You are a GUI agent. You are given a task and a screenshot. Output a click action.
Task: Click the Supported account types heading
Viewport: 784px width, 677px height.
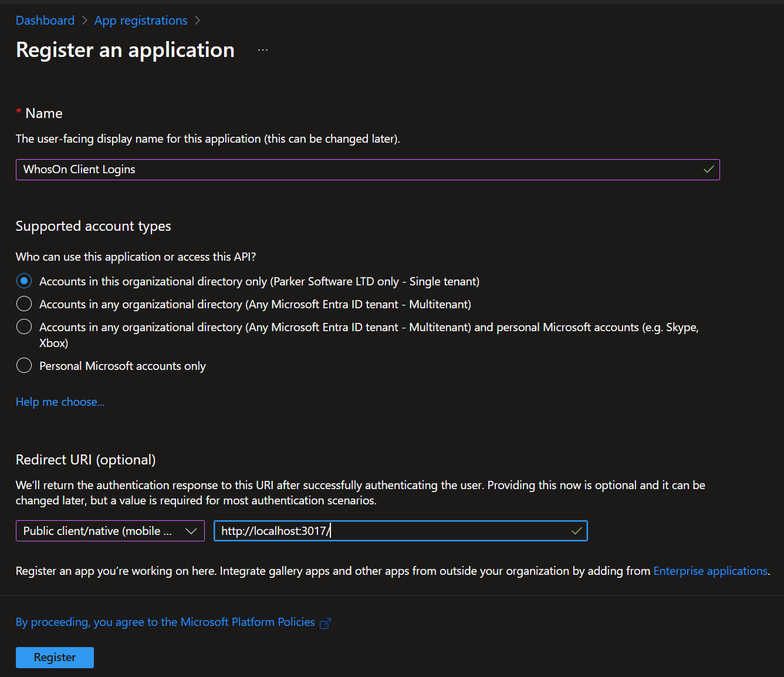tap(93, 227)
